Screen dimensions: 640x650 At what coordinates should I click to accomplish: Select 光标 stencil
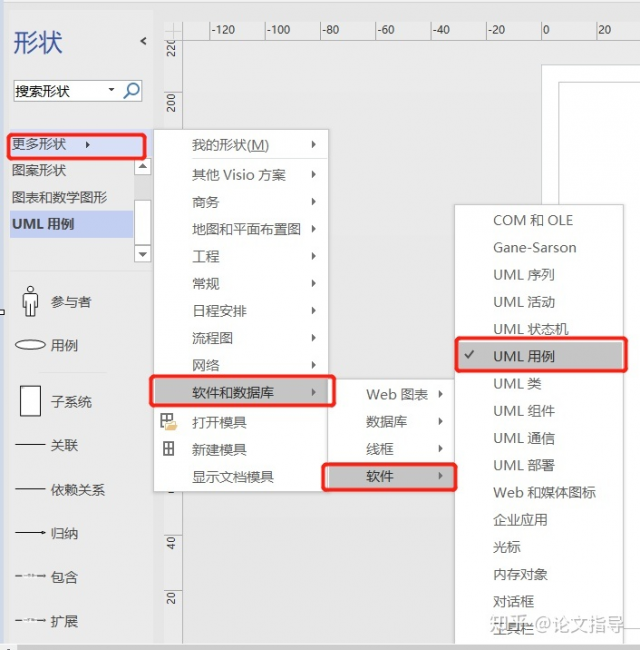tap(539, 547)
